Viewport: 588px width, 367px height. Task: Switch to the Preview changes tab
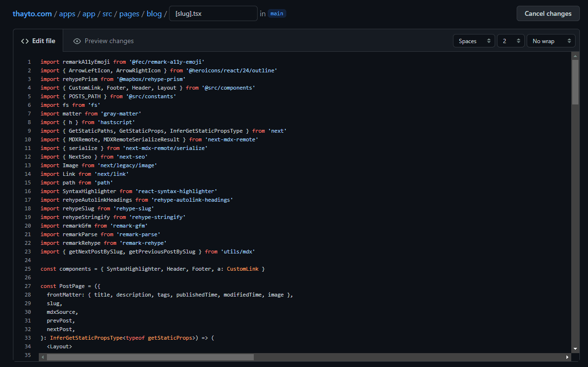pos(103,41)
